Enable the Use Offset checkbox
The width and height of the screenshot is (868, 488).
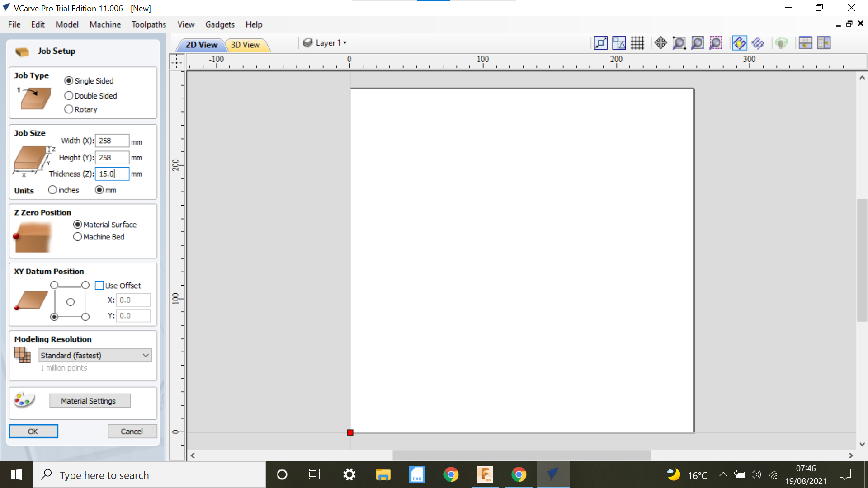[99, 285]
